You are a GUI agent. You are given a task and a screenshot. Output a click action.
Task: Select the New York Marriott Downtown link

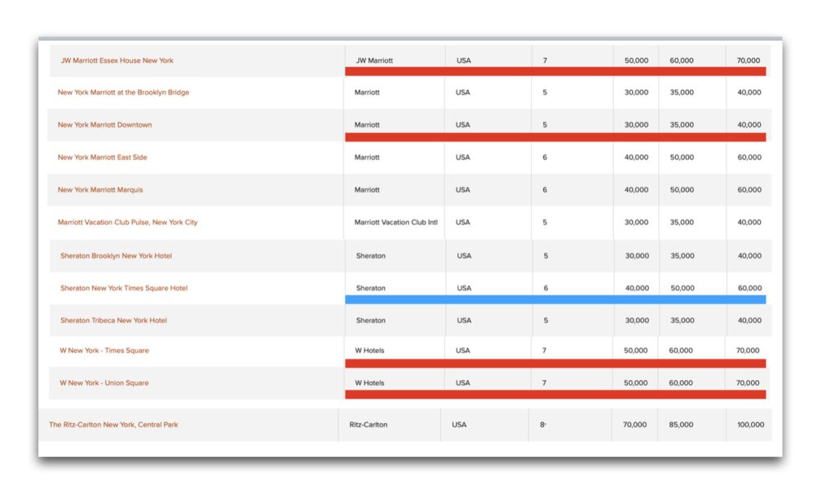pyautogui.click(x=104, y=125)
